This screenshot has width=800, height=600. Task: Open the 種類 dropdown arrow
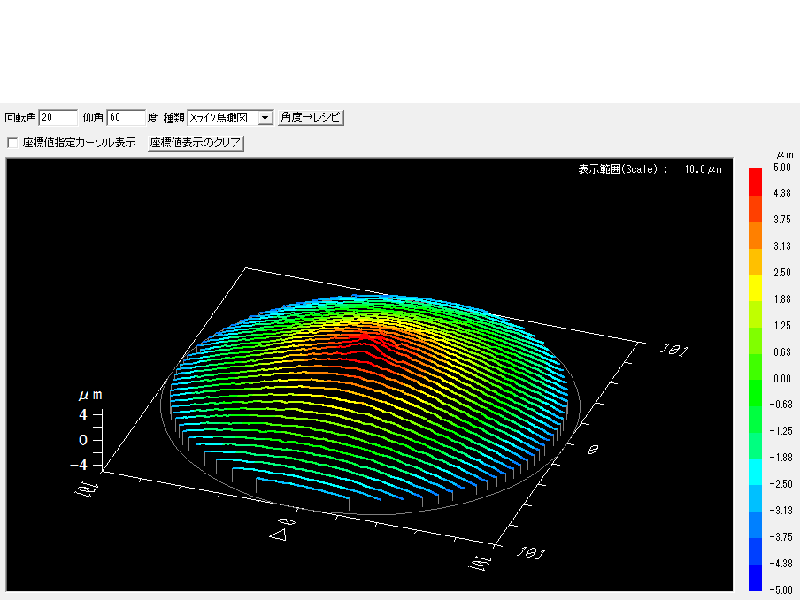(x=265, y=117)
